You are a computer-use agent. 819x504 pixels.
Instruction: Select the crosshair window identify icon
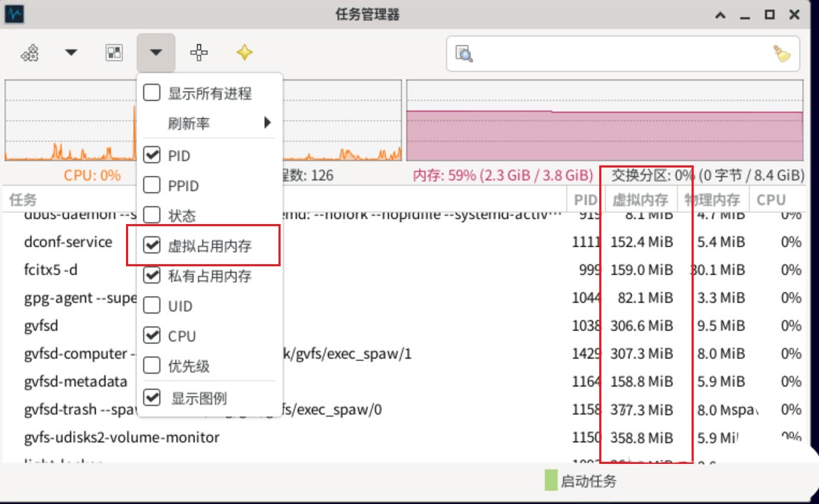198,52
